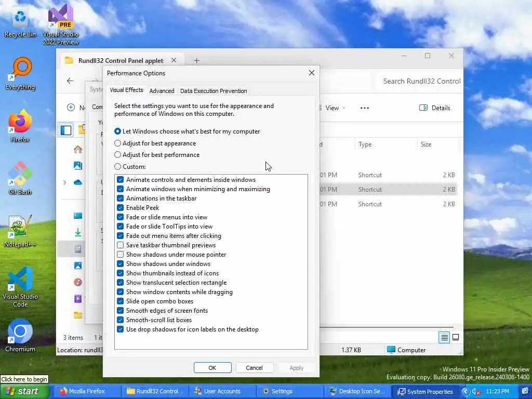Switch to Data Execution Prevention tab

tap(214, 91)
